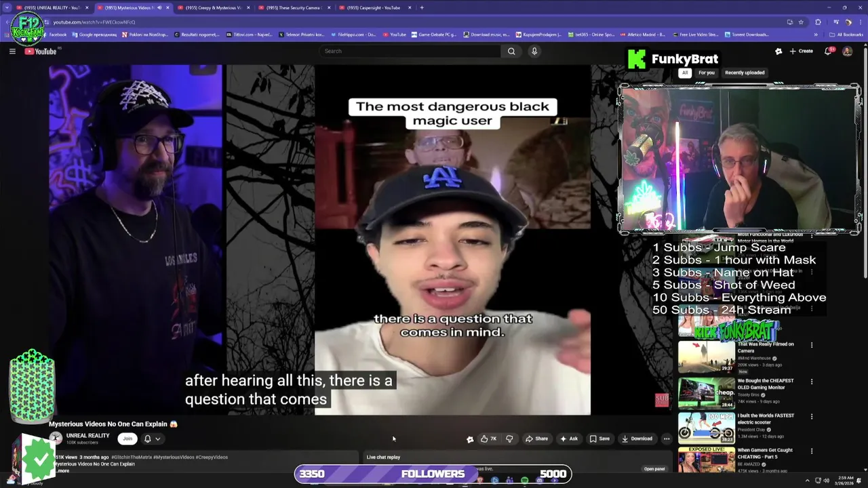Screen dimensions: 868x488
Task: Open the browser tab search chevron
Action: [7, 7]
